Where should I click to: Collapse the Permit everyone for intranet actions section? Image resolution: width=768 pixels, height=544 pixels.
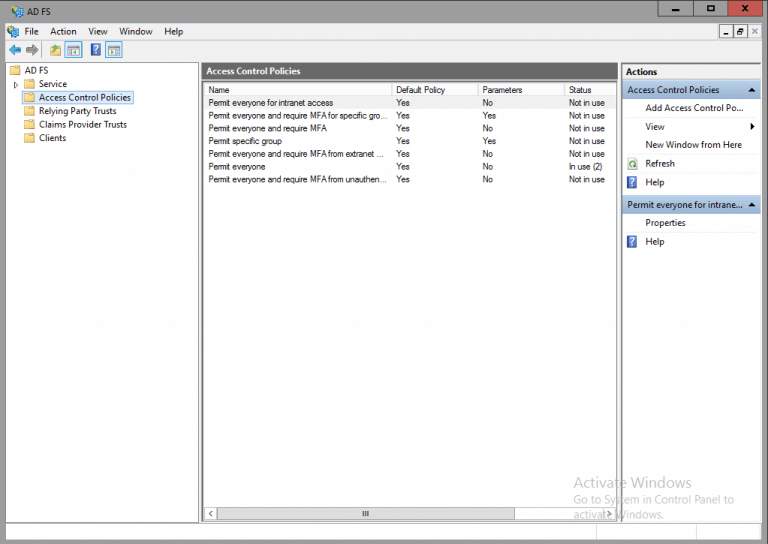[751, 205]
